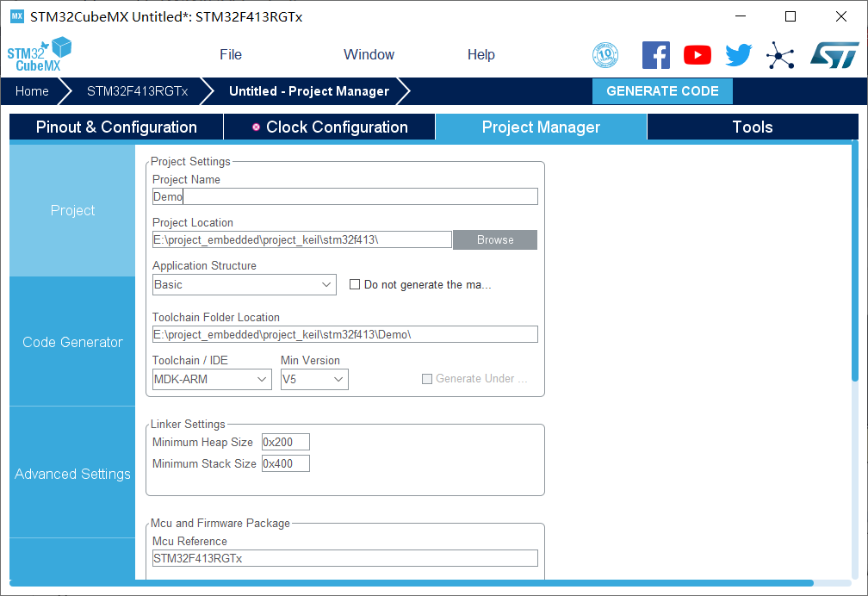Image resolution: width=868 pixels, height=596 pixels.
Task: Click the Project Name input field
Action: coord(344,196)
